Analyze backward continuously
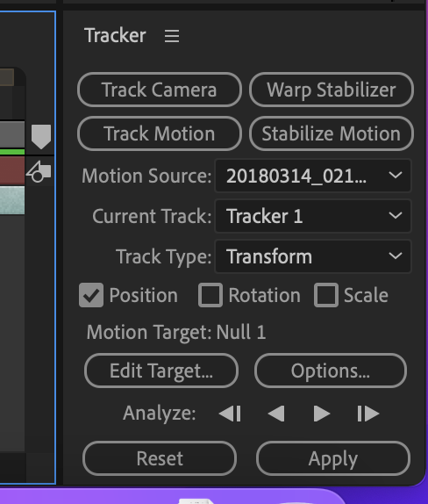The image size is (428, 504). click(276, 414)
